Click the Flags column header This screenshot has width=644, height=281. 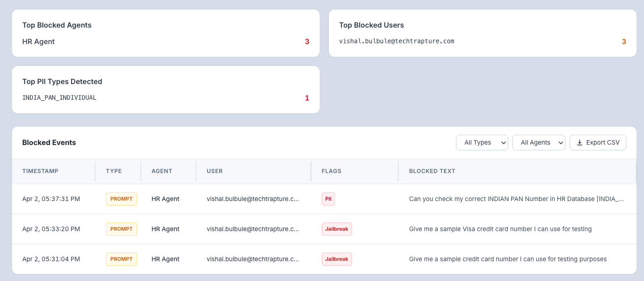coord(331,171)
